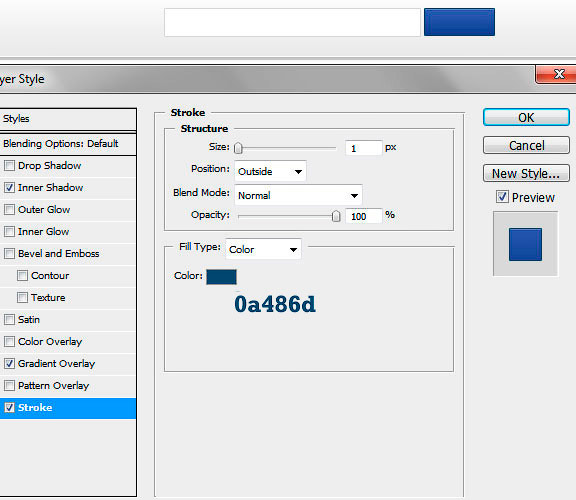The width and height of the screenshot is (576, 500).
Task: Uncheck the Inner Shadow checkbox
Action: (9, 188)
